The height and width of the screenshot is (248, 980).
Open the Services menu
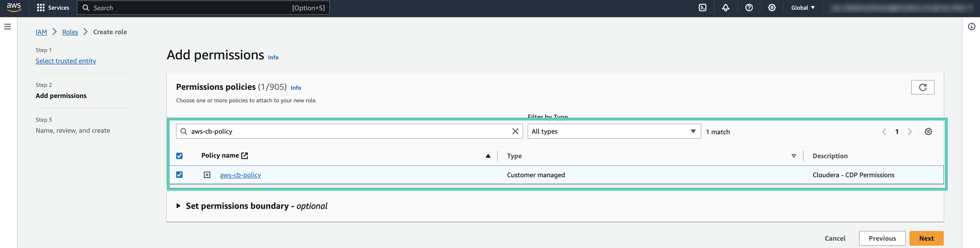53,8
